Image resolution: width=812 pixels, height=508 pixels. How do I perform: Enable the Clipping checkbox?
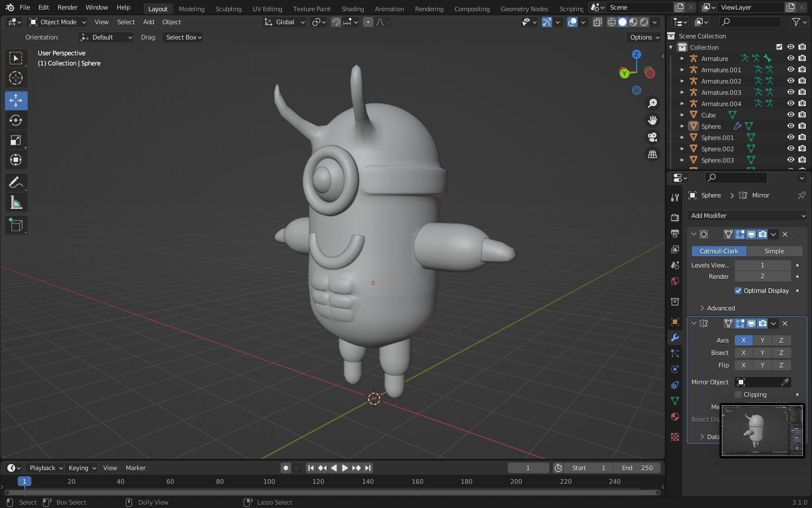(x=738, y=395)
